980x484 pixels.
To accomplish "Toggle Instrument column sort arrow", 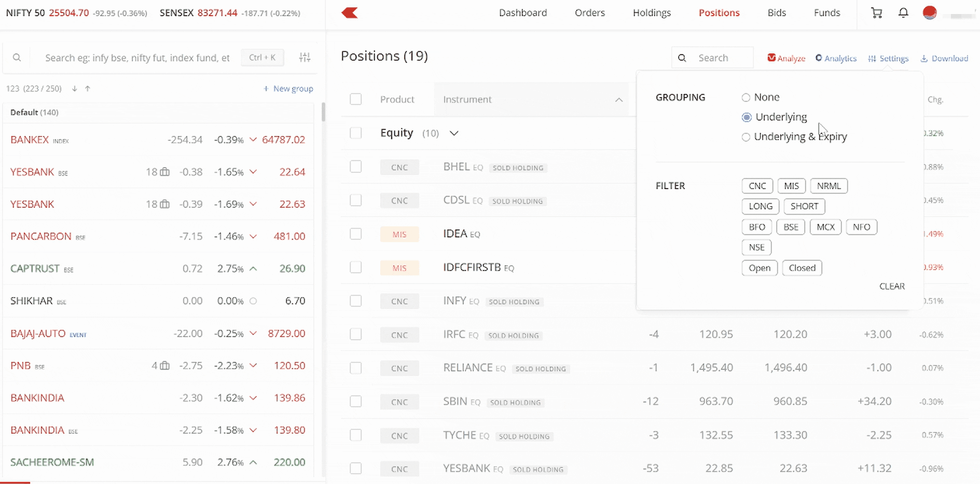I will point(618,100).
